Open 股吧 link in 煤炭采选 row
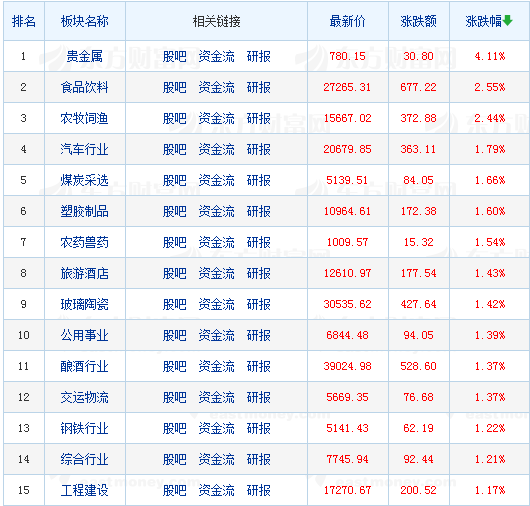530x506 pixels. tap(174, 180)
